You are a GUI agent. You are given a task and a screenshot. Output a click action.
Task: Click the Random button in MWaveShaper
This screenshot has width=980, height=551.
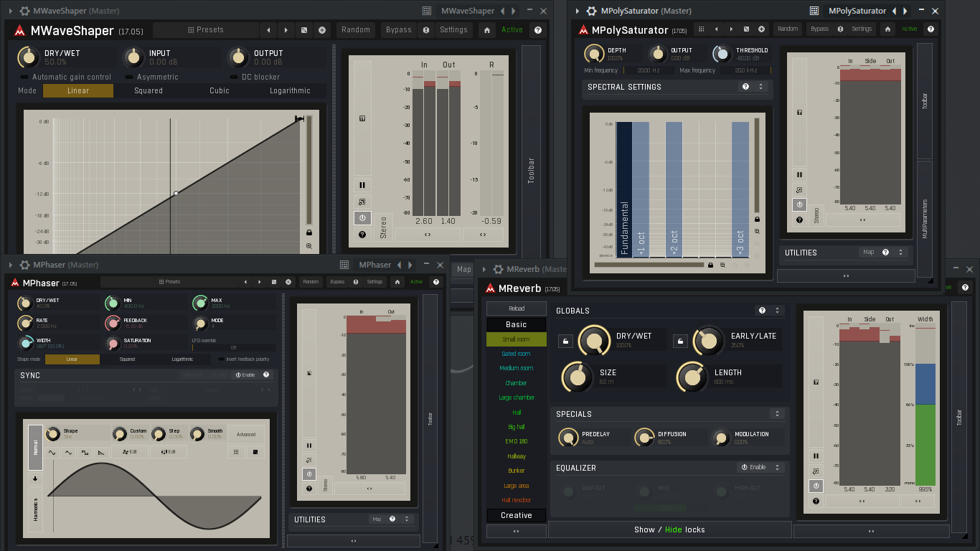click(x=356, y=30)
